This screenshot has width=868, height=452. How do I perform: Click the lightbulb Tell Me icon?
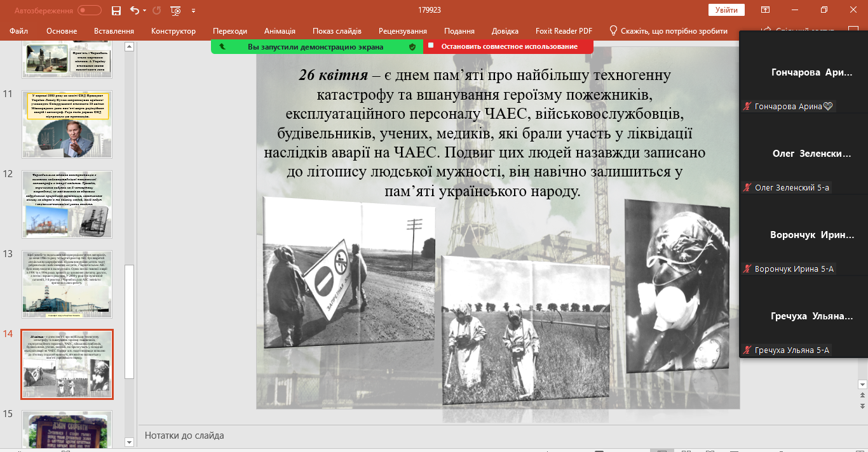(613, 30)
